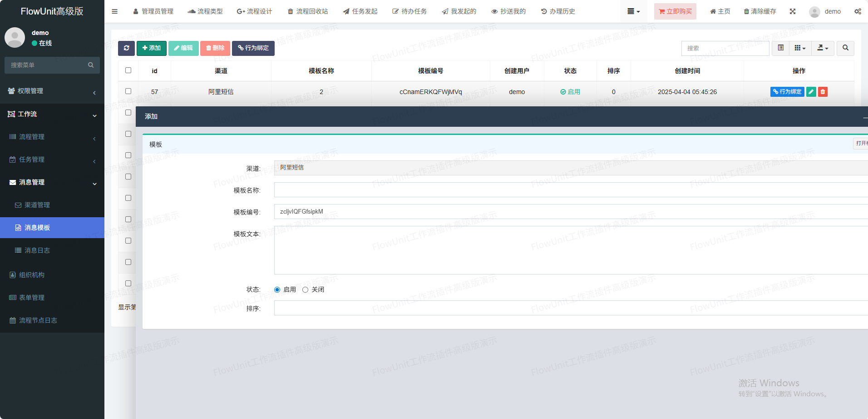
Task: Click the green 添加 button
Action: [152, 48]
